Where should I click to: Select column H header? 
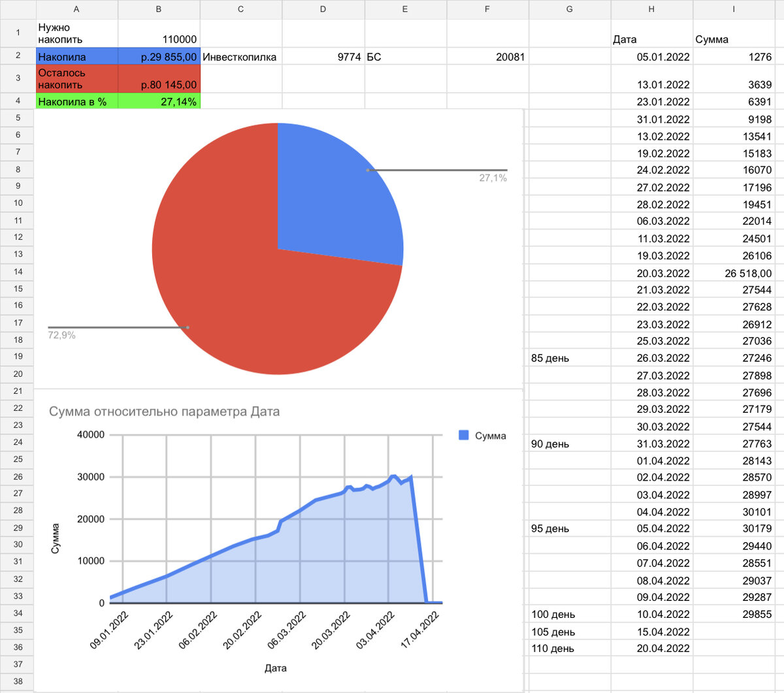coord(651,9)
